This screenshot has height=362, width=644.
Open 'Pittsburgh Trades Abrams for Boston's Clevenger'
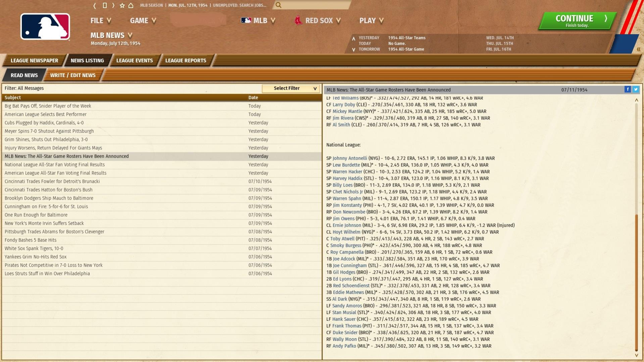(x=162, y=232)
